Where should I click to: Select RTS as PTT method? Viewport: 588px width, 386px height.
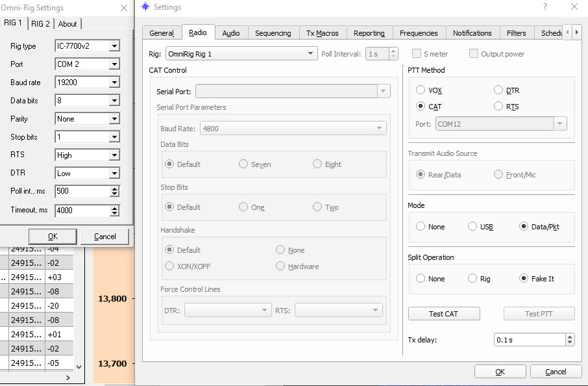[x=498, y=107]
